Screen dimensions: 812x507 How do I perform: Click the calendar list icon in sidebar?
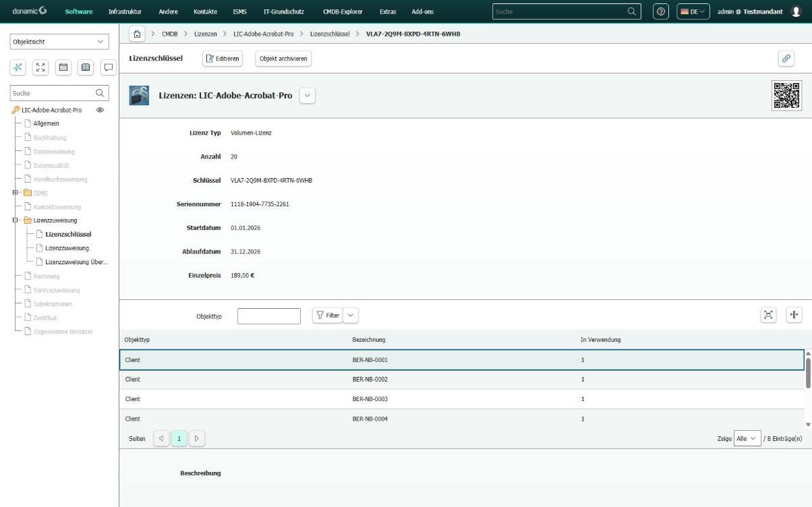[63, 67]
